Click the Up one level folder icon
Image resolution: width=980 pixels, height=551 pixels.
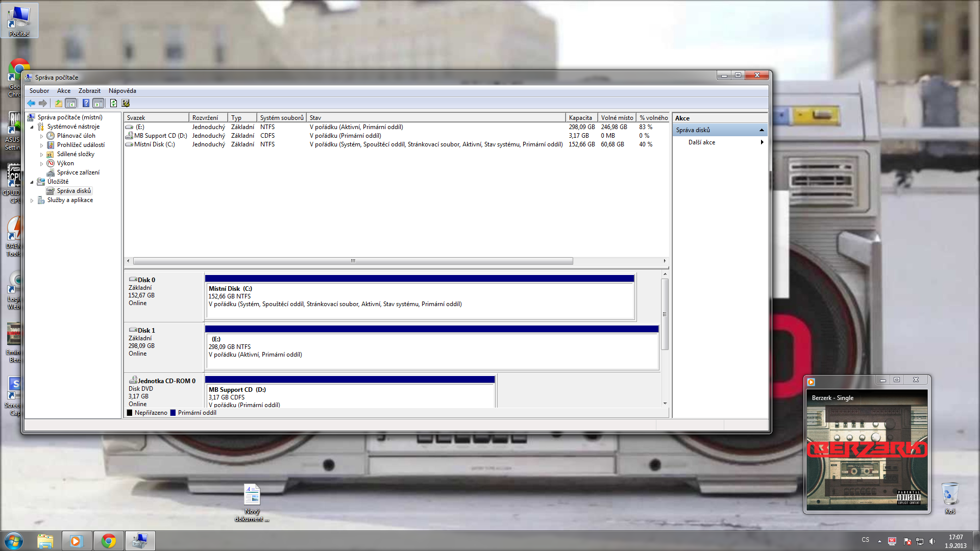point(59,104)
